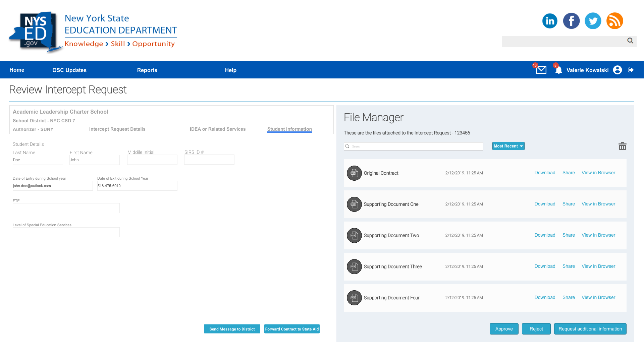Open the notifications bell icon
This screenshot has height=362, width=644.
coord(558,70)
